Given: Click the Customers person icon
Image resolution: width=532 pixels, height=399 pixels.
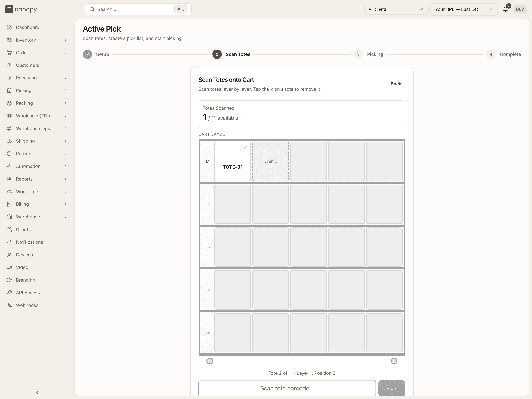Looking at the screenshot, I should 9,65.
